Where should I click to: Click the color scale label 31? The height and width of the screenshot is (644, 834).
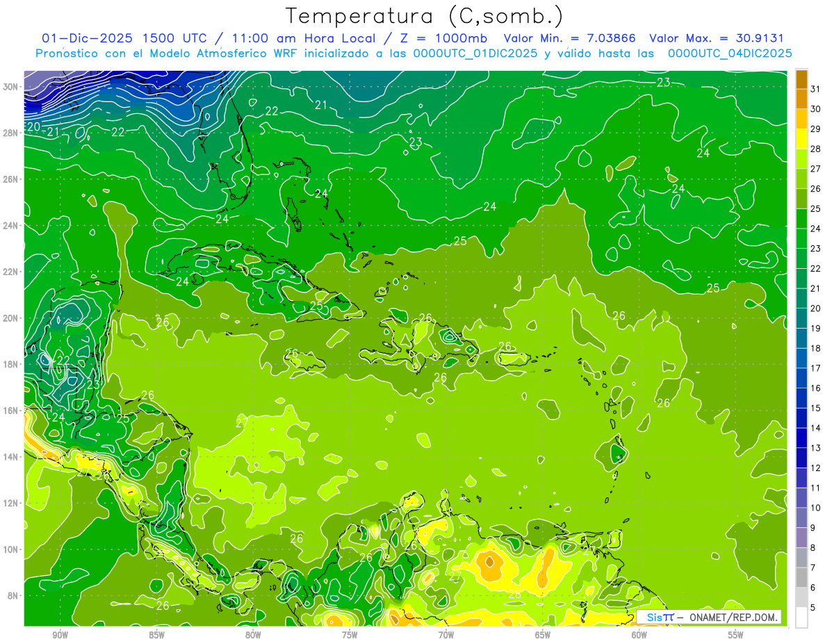(x=817, y=89)
